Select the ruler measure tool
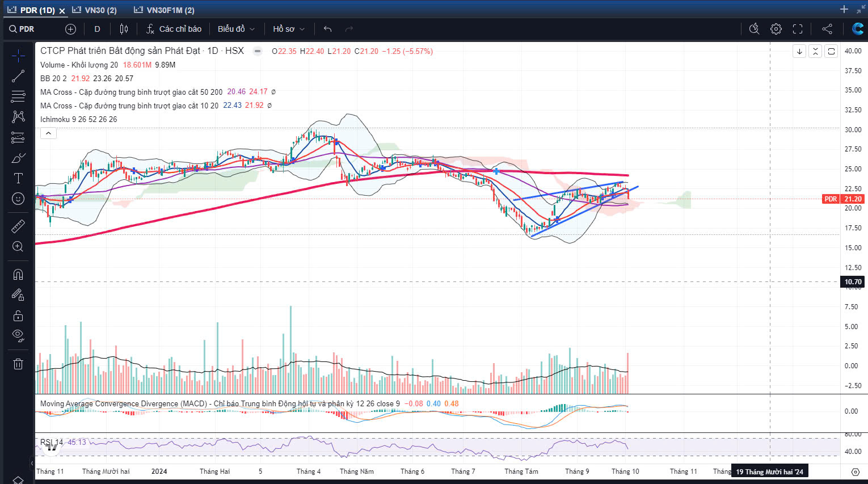 (x=18, y=226)
